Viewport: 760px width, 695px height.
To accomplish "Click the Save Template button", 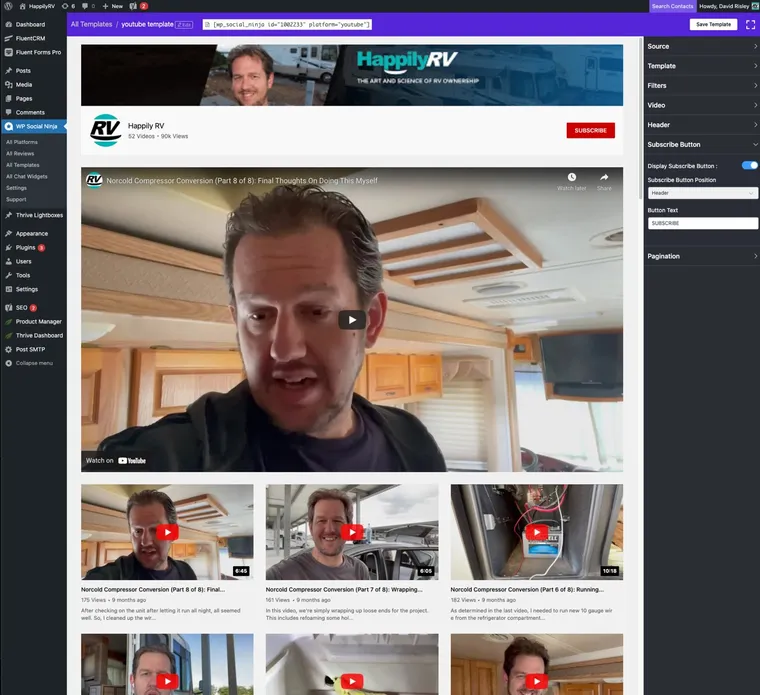I will point(713,25).
